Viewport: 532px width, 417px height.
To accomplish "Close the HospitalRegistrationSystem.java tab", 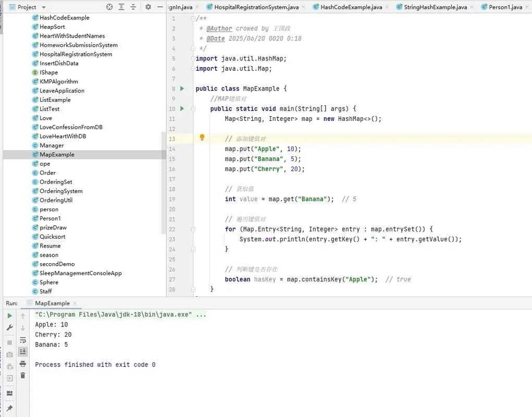I will (x=303, y=7).
